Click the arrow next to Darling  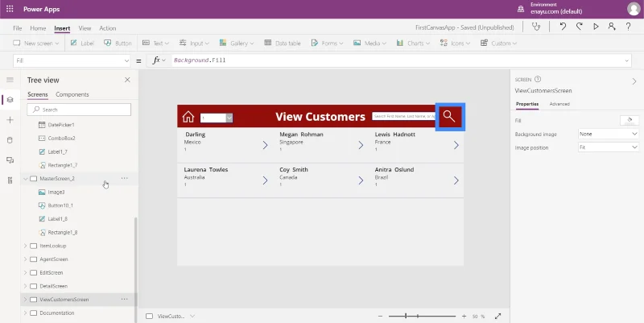coord(266,145)
